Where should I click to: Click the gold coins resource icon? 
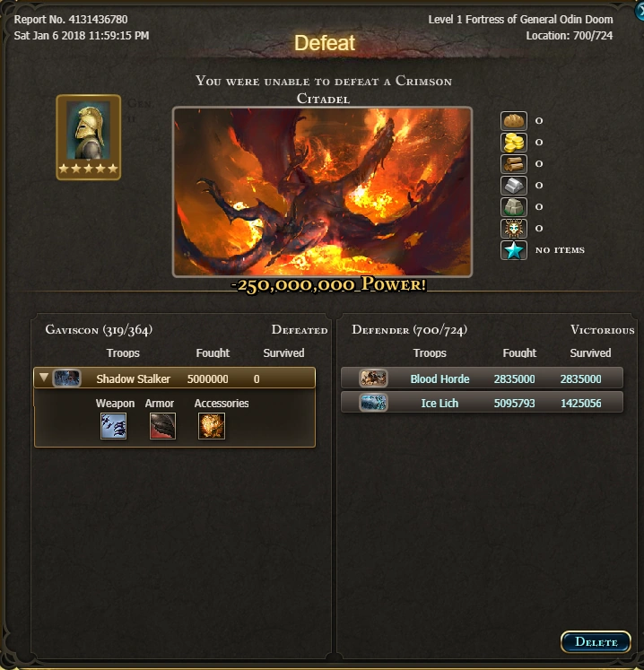[514, 143]
